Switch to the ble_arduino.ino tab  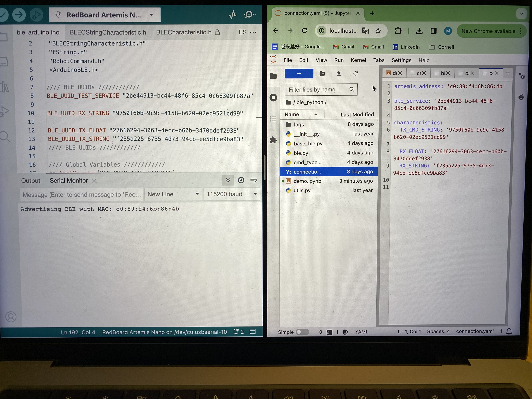click(x=38, y=32)
